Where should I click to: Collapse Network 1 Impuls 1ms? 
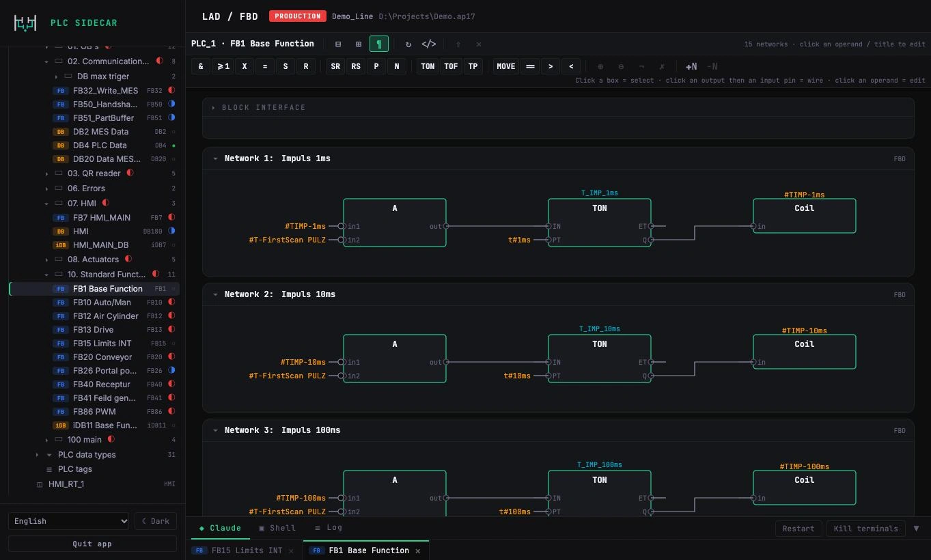click(216, 158)
